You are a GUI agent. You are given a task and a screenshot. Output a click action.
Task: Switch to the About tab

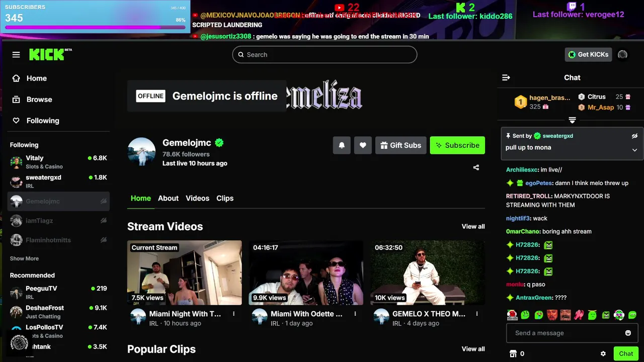168,198
